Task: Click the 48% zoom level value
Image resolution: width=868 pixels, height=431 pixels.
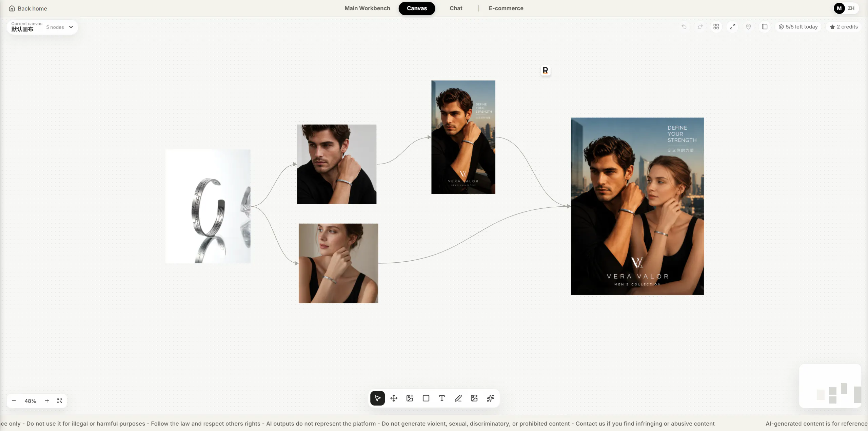Action: (30, 401)
